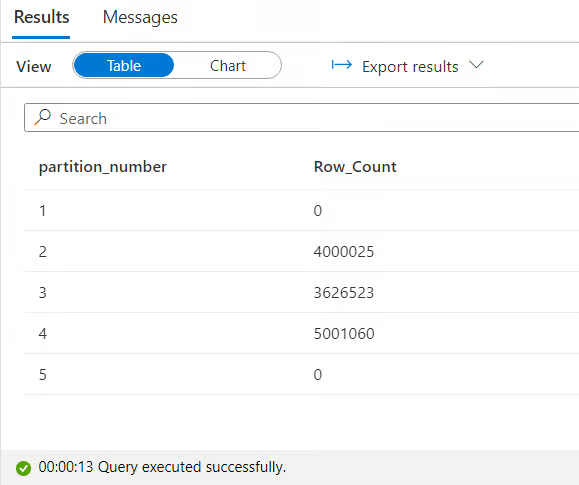
Task: Switch to Chart view
Action: (x=227, y=65)
